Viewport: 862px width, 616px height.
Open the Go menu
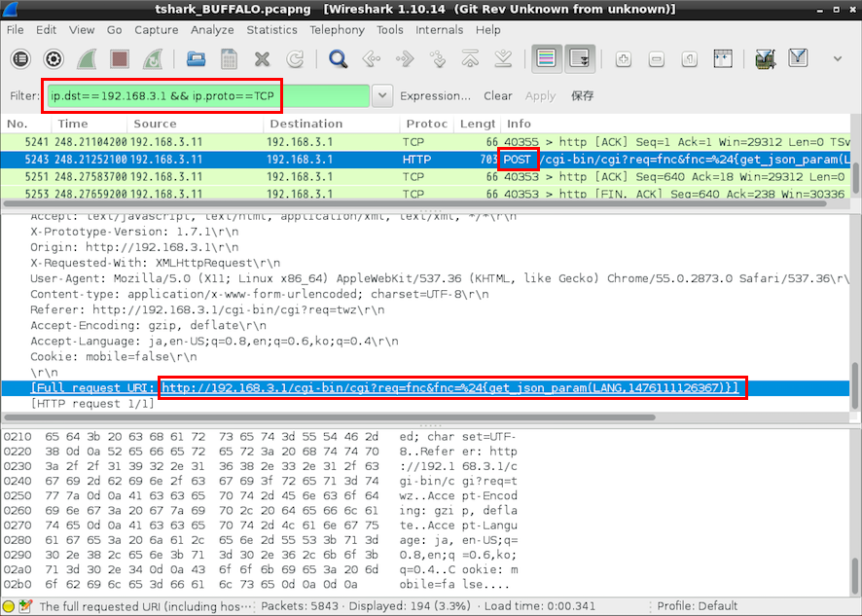click(x=115, y=30)
